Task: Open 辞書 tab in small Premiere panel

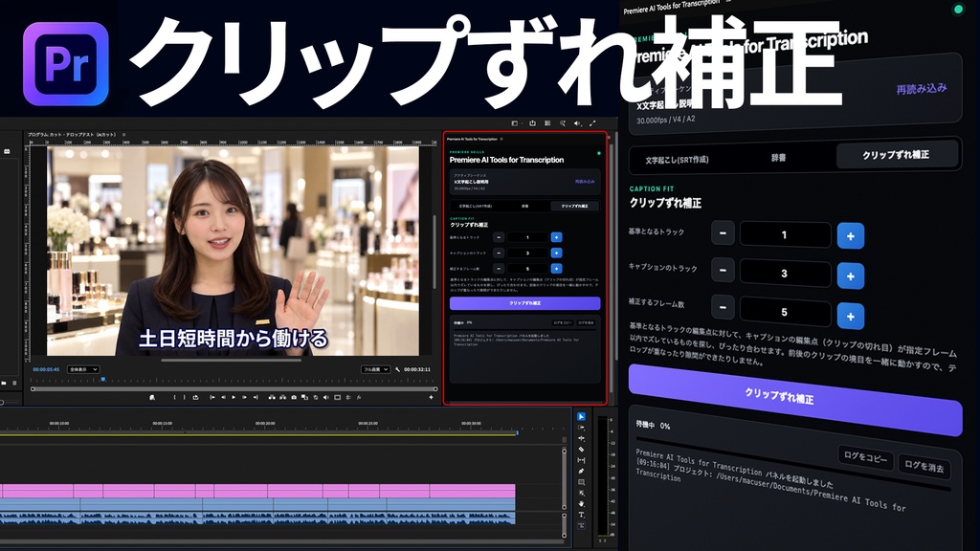Action: [525, 206]
